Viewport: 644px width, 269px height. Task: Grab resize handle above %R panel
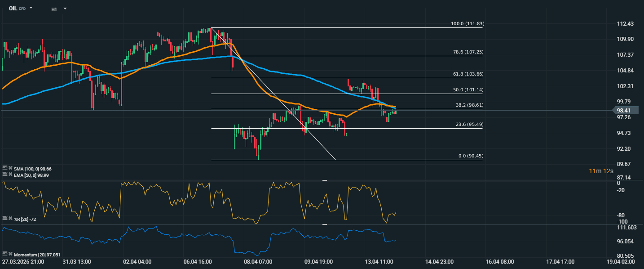click(325, 180)
